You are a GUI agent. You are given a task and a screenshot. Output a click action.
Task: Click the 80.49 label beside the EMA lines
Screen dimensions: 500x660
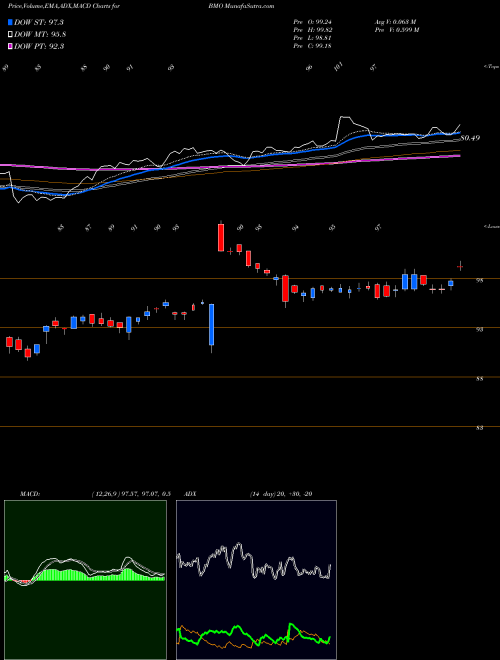(470, 138)
